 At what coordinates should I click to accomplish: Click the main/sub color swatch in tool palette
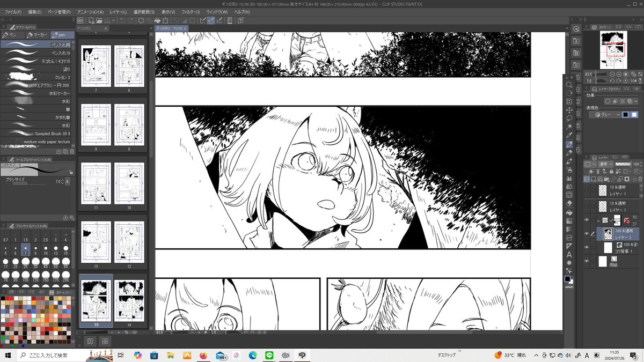[569, 279]
